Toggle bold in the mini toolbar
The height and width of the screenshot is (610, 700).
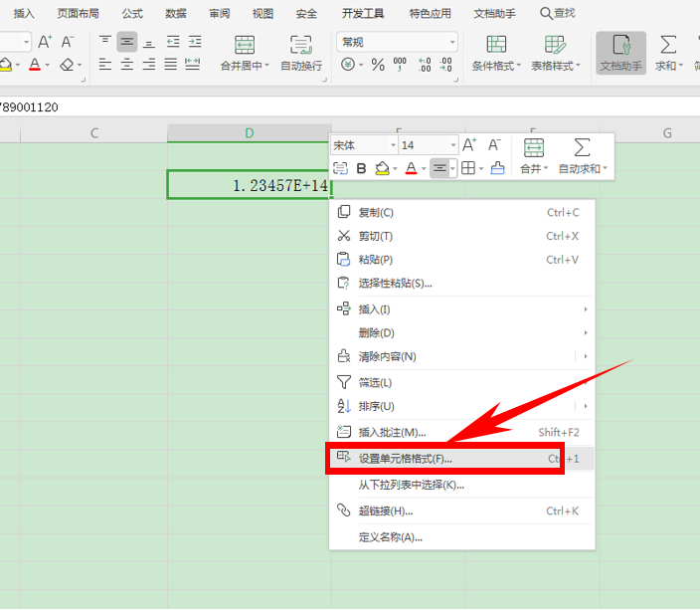[x=361, y=168]
